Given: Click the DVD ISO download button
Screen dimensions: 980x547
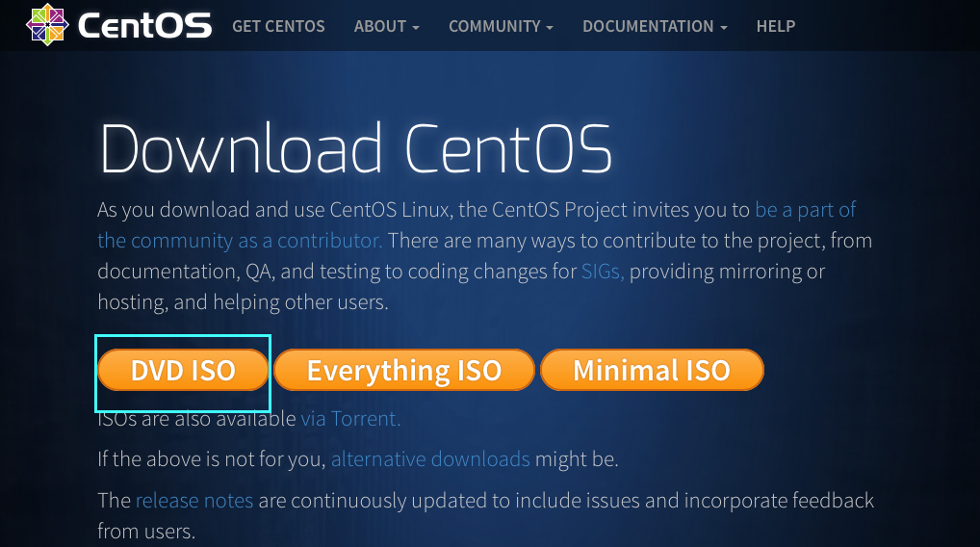Looking at the screenshot, I should pyautogui.click(x=183, y=370).
